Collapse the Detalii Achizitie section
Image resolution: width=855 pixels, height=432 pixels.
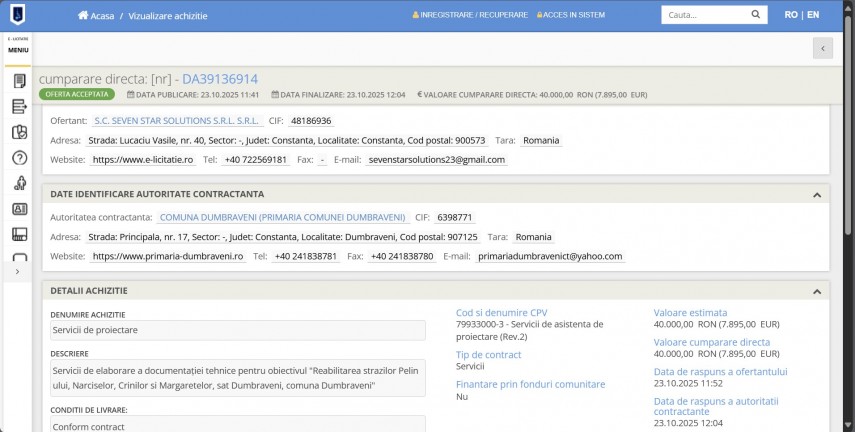tap(816, 291)
